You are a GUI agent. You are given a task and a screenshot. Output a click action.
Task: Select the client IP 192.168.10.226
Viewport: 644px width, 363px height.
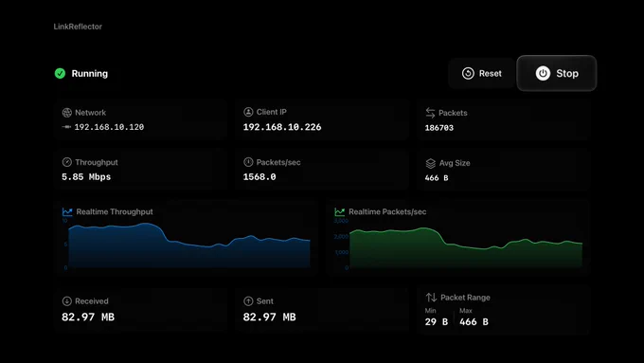(x=282, y=127)
